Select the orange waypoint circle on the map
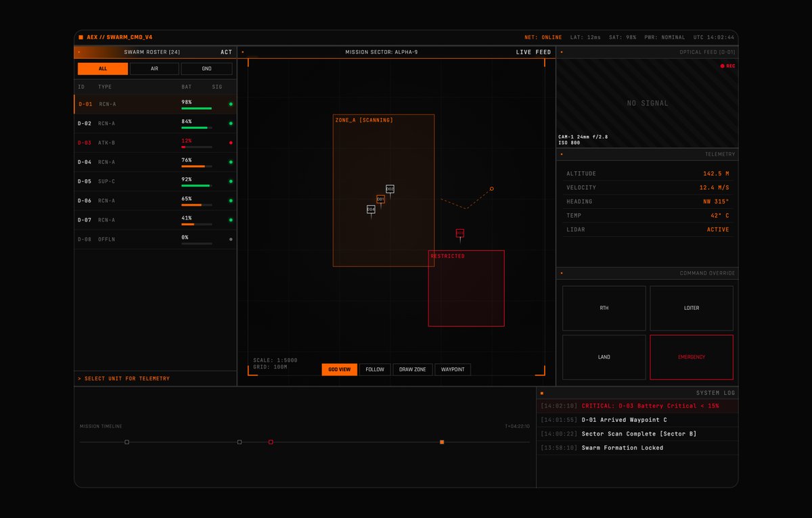Viewport: 812px width, 518px height. [491, 189]
